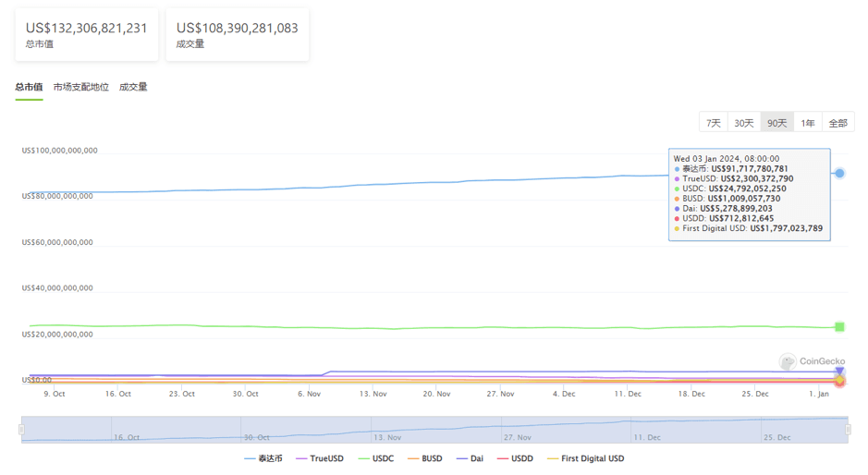Set chart range to 7天
The image size is (868, 475).
pyautogui.click(x=714, y=123)
